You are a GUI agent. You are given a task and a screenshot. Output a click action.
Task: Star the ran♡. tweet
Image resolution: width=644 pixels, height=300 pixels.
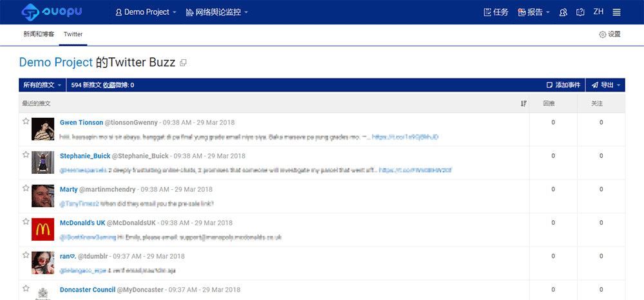[x=26, y=255]
